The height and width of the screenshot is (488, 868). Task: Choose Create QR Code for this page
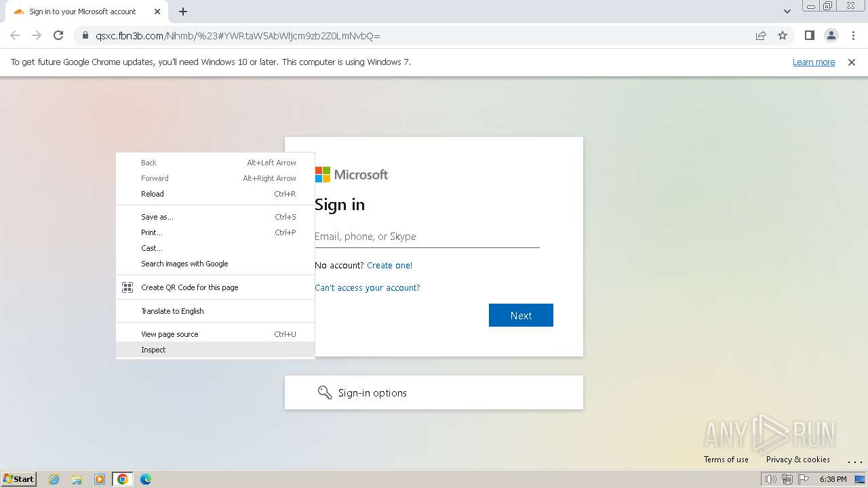216,287
